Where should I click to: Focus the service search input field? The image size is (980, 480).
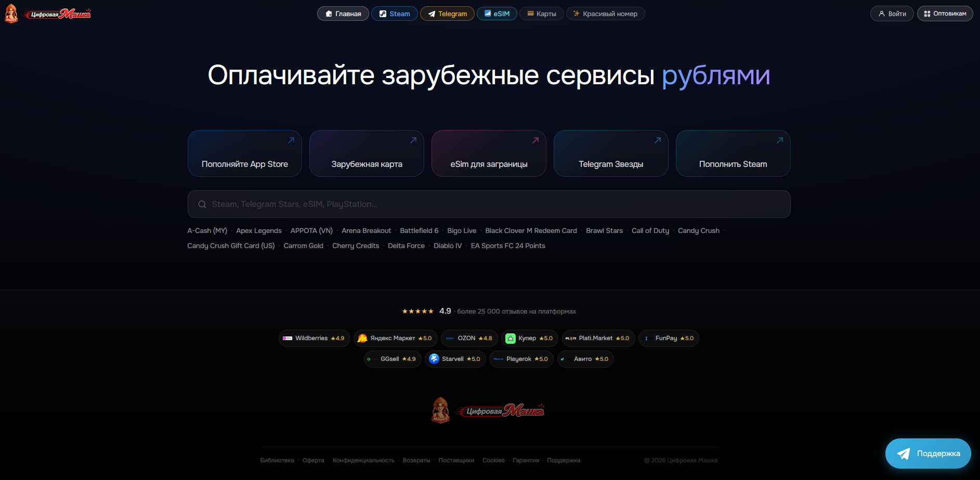point(489,204)
